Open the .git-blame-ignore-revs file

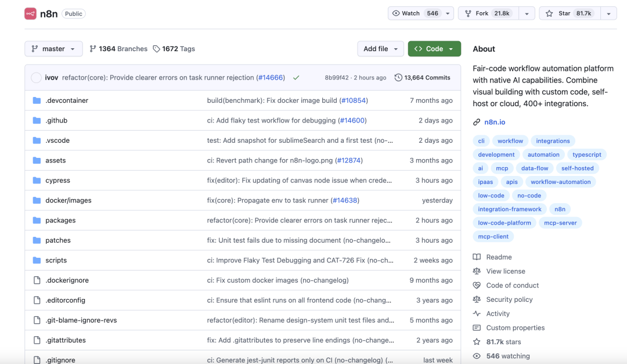point(81,320)
